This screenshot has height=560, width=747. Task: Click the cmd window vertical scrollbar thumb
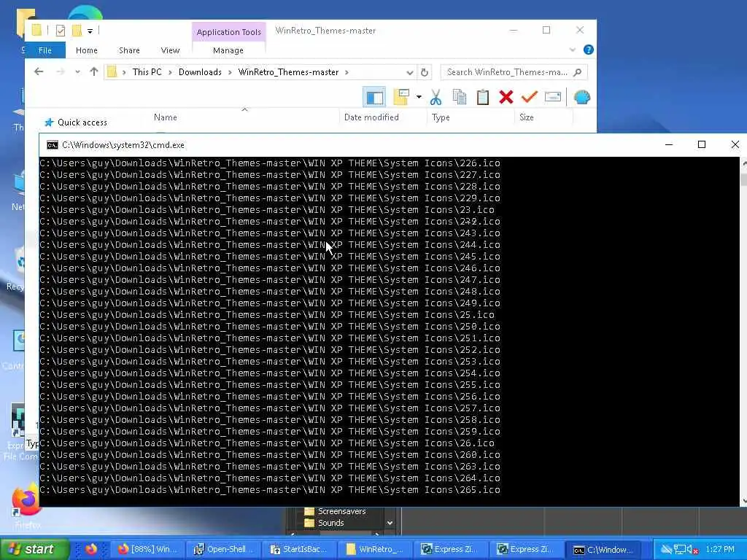point(743,179)
